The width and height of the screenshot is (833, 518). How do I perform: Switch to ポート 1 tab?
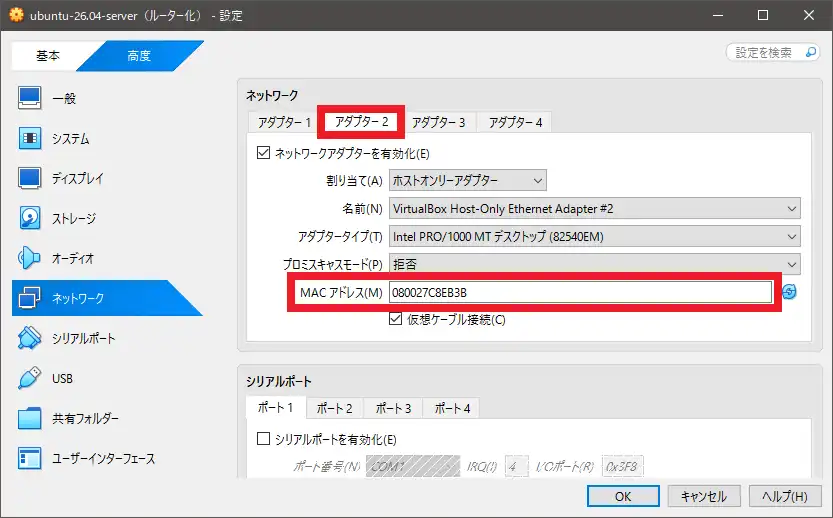(x=276, y=407)
